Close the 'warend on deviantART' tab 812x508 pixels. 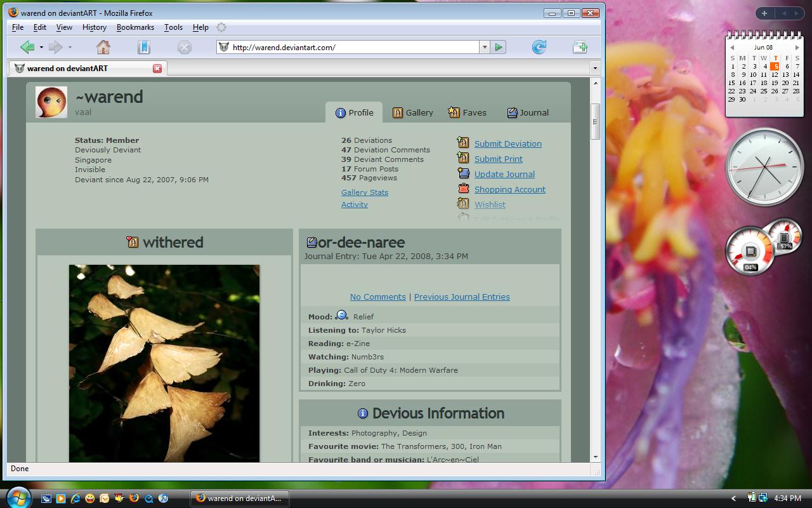click(x=157, y=69)
